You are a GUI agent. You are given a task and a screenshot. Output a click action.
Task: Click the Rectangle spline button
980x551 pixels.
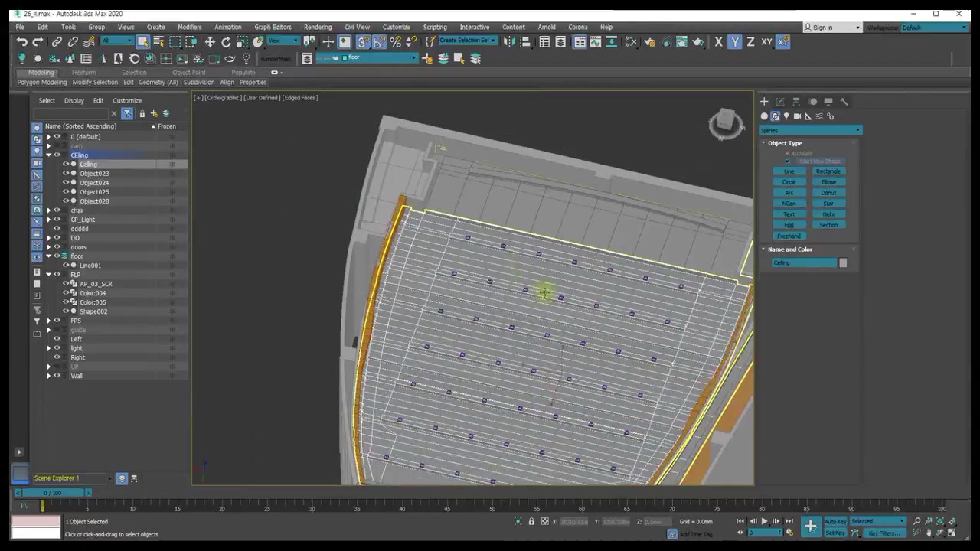828,171
